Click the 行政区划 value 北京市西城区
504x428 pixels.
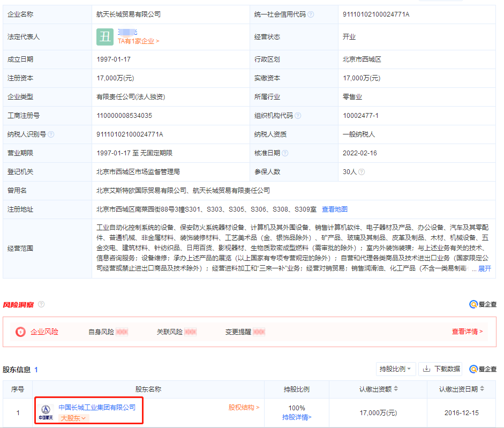(x=362, y=59)
